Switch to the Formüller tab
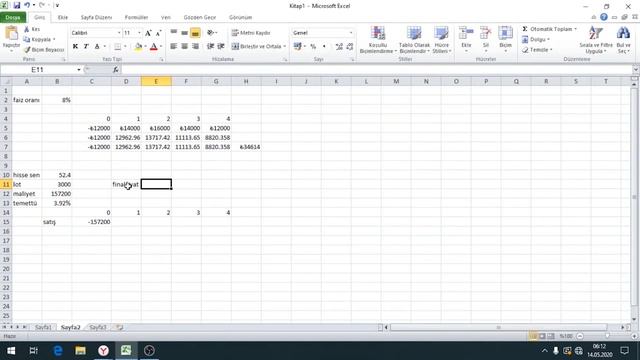The height and width of the screenshot is (360, 640). 136,18
